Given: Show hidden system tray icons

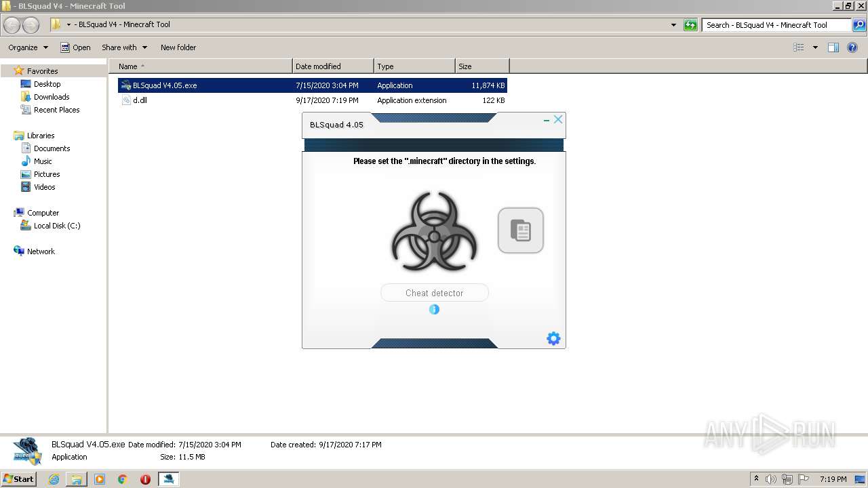Looking at the screenshot, I should 757,479.
